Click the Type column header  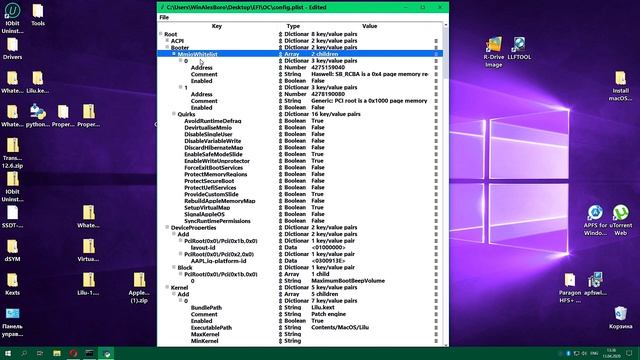coord(293,26)
